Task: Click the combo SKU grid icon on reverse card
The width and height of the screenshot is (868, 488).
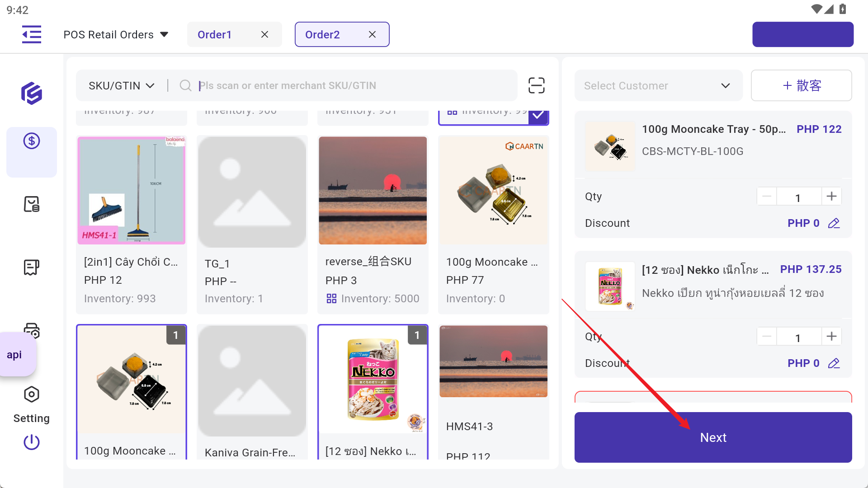Action: point(331,299)
